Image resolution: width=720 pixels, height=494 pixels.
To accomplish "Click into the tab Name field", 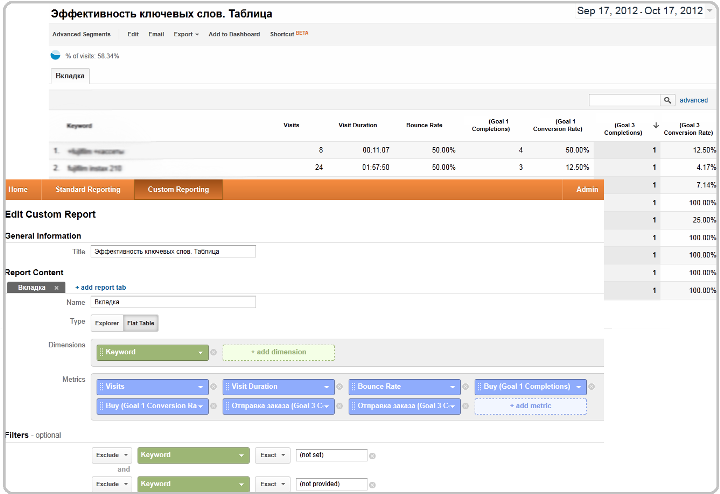I will (173, 302).
